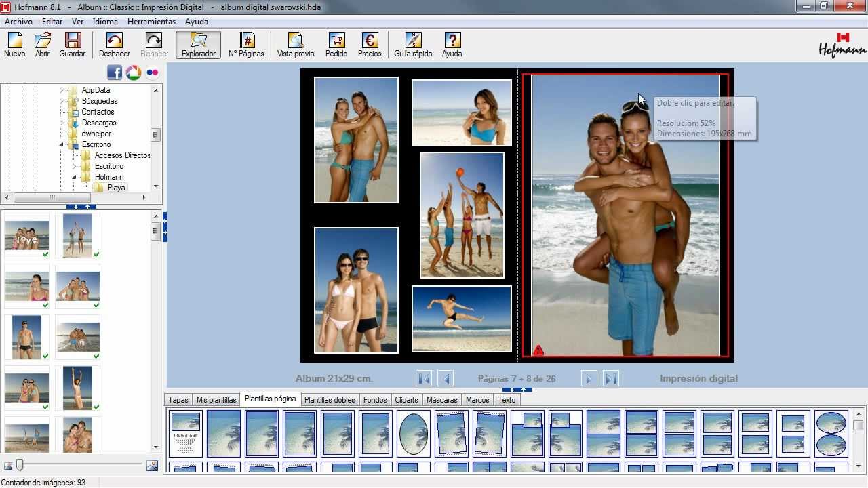Jump to last page button
Viewport: 868px width, 488px height.
[610, 378]
